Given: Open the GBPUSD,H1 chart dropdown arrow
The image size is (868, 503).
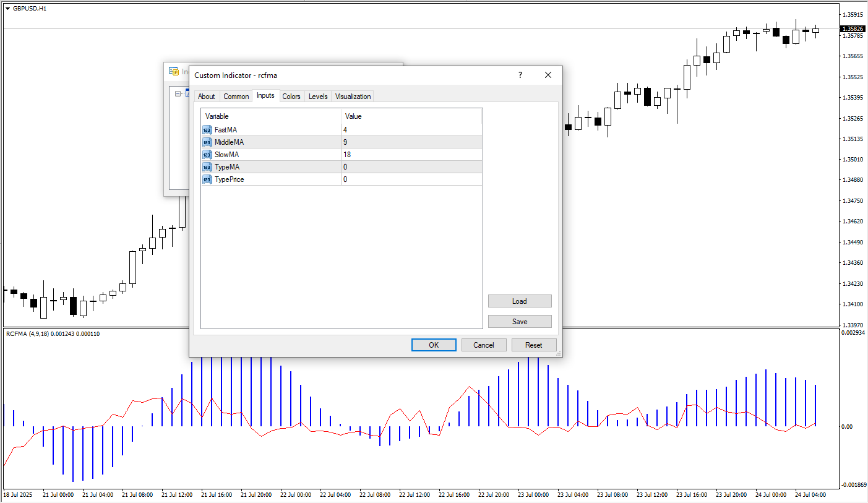Looking at the screenshot, I should click(7, 9).
